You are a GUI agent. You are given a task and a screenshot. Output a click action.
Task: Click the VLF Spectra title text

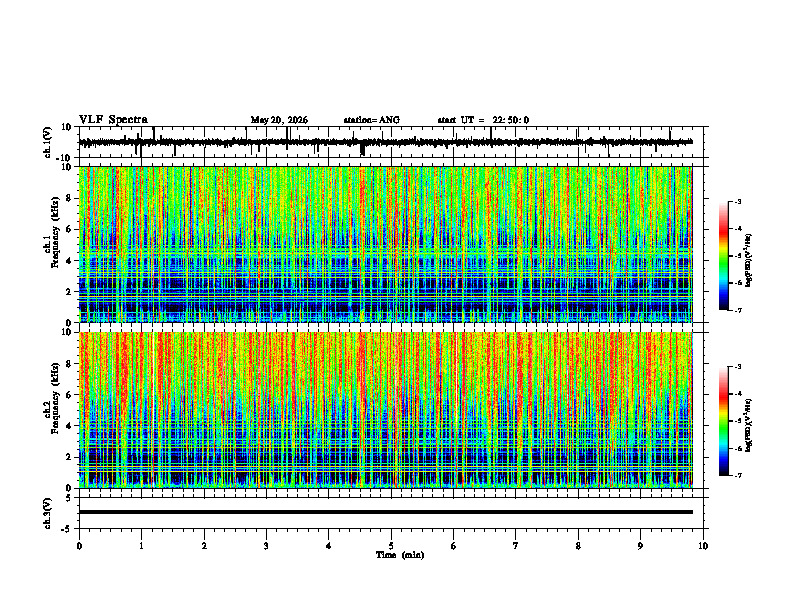[113, 120]
